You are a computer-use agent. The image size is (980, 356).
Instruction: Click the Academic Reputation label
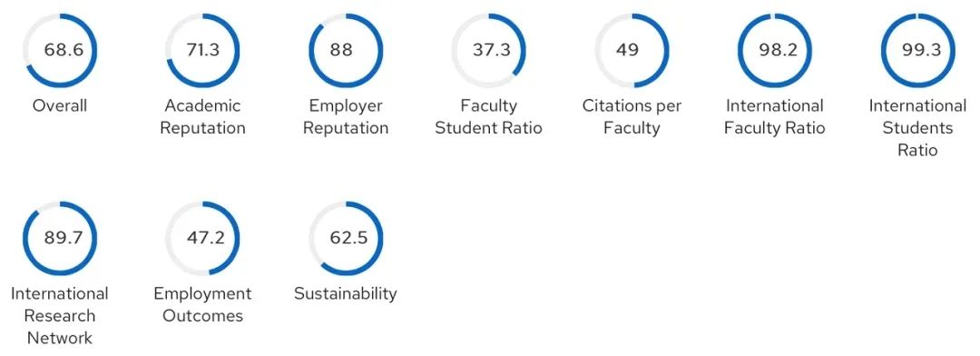tap(202, 117)
